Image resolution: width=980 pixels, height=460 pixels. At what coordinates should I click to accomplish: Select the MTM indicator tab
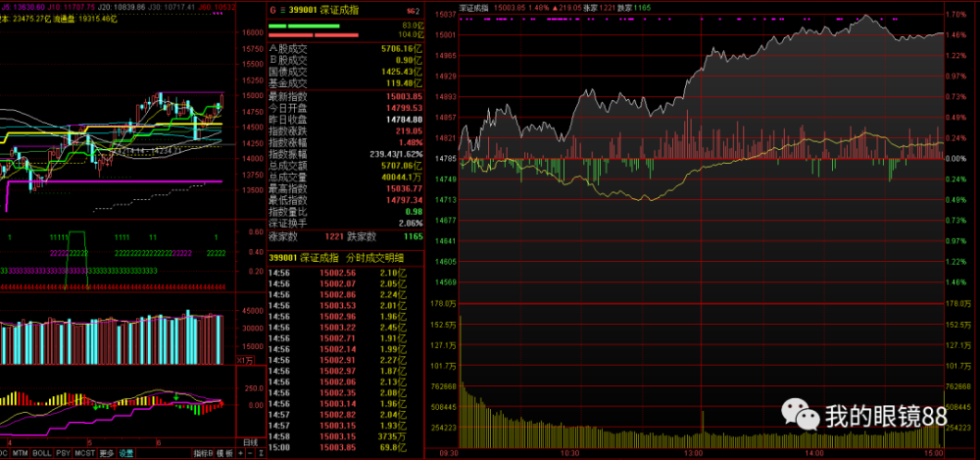pos(20,453)
